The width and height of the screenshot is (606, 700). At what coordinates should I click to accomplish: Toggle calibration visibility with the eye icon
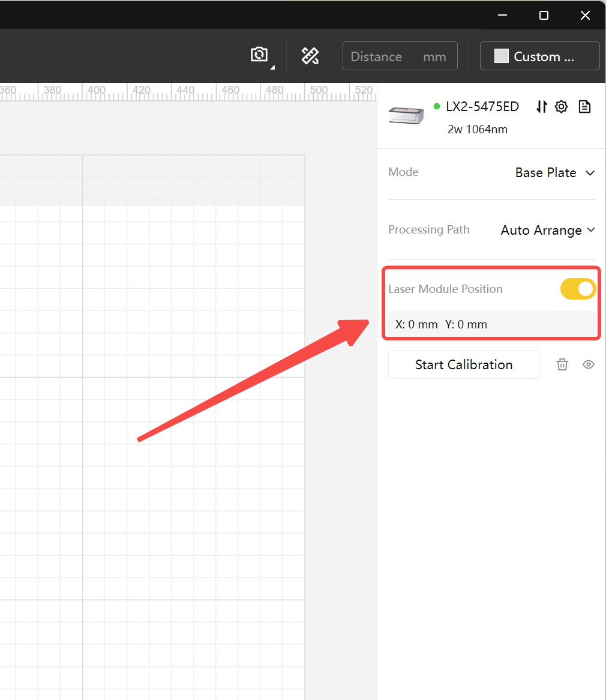[589, 364]
